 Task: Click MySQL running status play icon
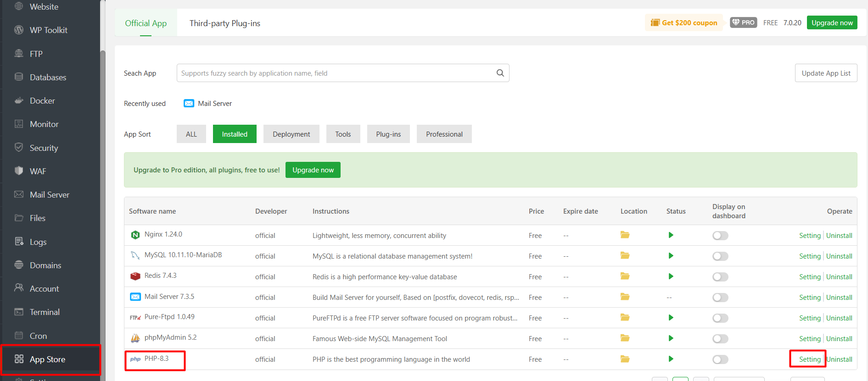(671, 256)
